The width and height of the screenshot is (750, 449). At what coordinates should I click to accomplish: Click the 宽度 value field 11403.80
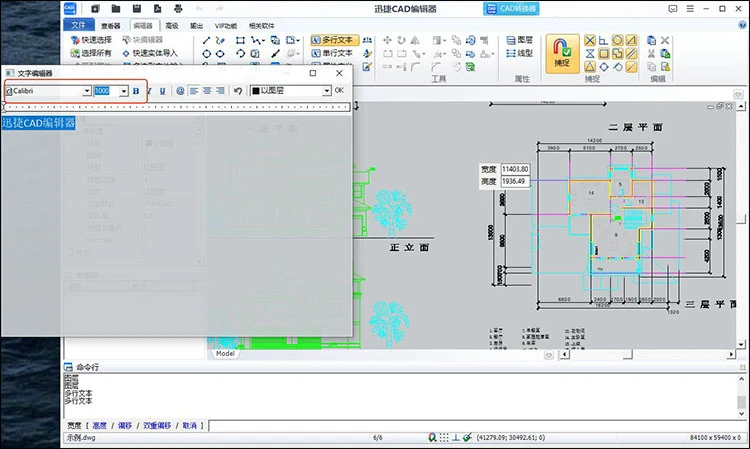click(x=515, y=169)
